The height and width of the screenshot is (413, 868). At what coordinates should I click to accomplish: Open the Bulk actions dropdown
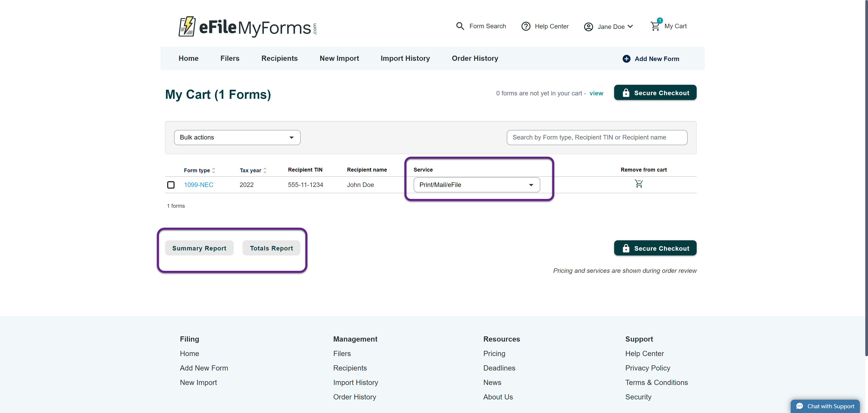click(x=237, y=137)
